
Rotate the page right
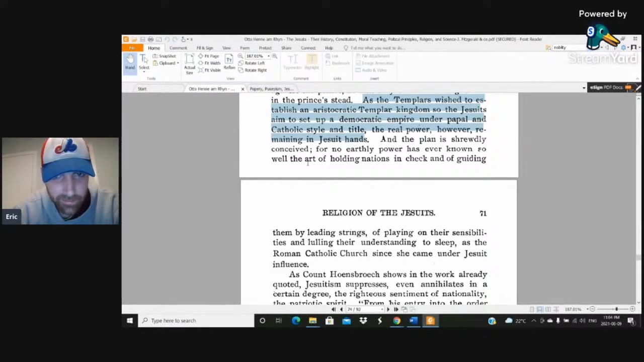pos(253,70)
